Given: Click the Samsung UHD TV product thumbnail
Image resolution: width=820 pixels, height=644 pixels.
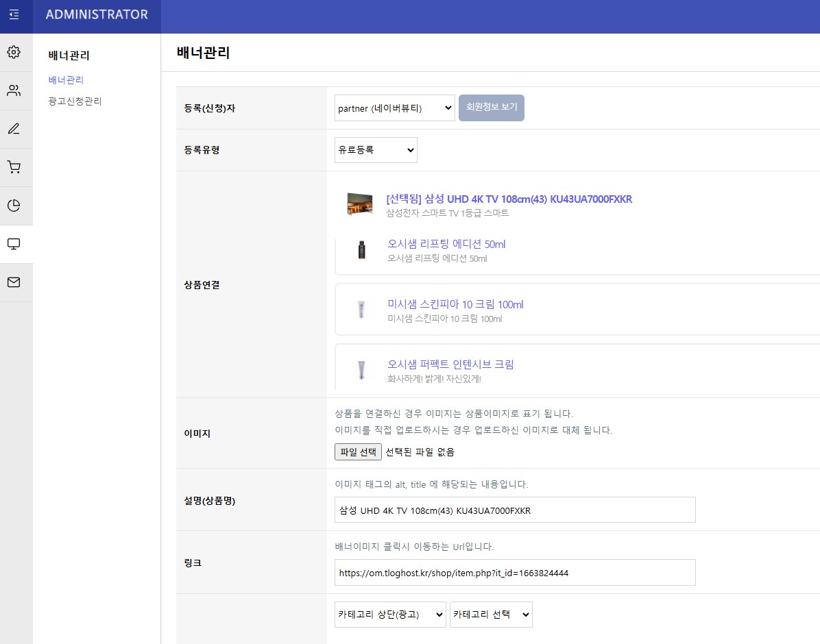Looking at the screenshot, I should (x=360, y=205).
